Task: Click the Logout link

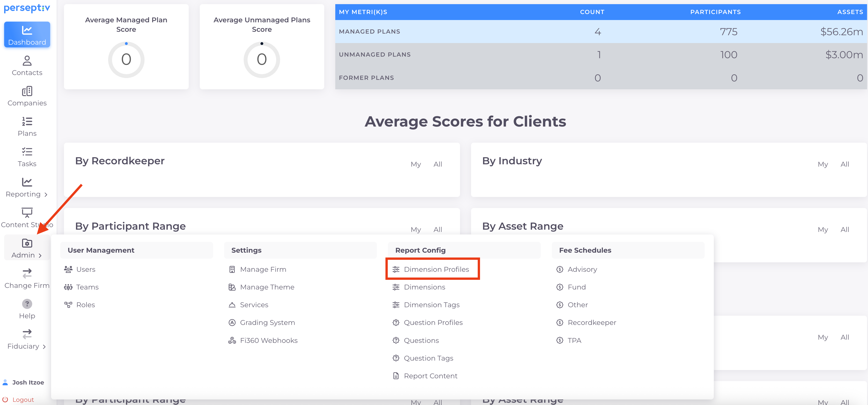Action: point(23,400)
